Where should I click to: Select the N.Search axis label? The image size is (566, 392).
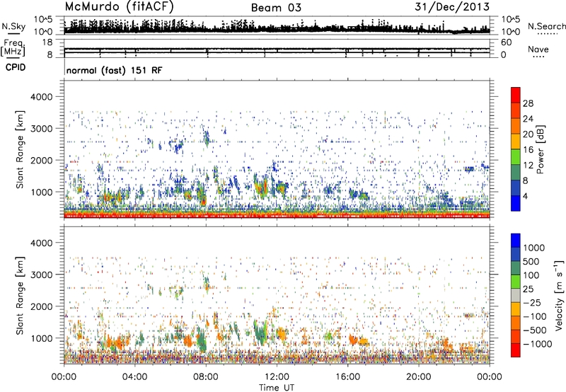[x=546, y=26]
